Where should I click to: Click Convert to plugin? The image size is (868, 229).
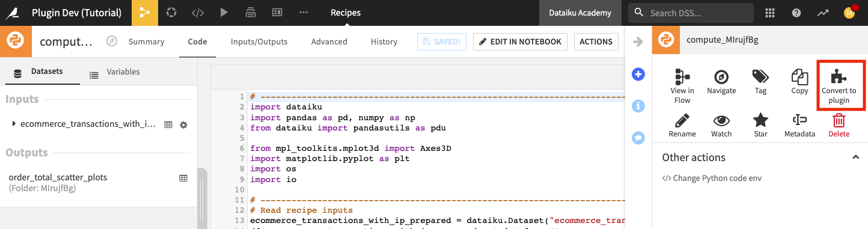[839, 86]
